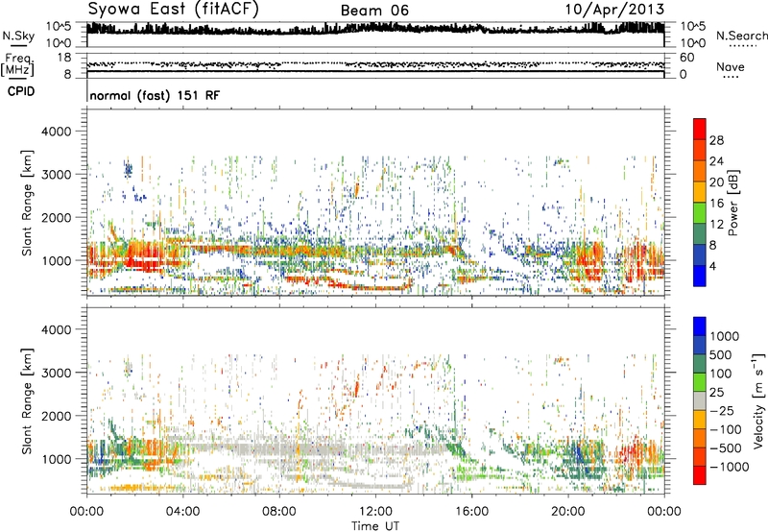The image size is (768, 532).
Task: Select the "28" label on the power color bar
Action: pyautogui.click(x=716, y=140)
